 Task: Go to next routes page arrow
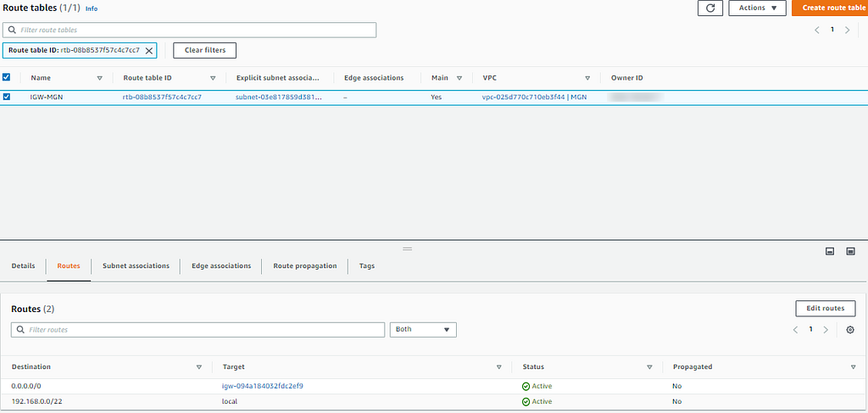pyautogui.click(x=826, y=330)
